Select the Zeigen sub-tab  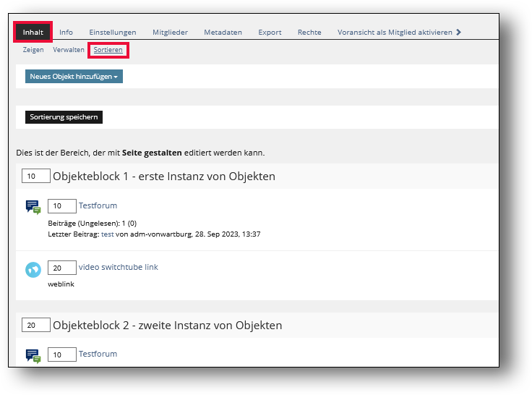click(33, 50)
